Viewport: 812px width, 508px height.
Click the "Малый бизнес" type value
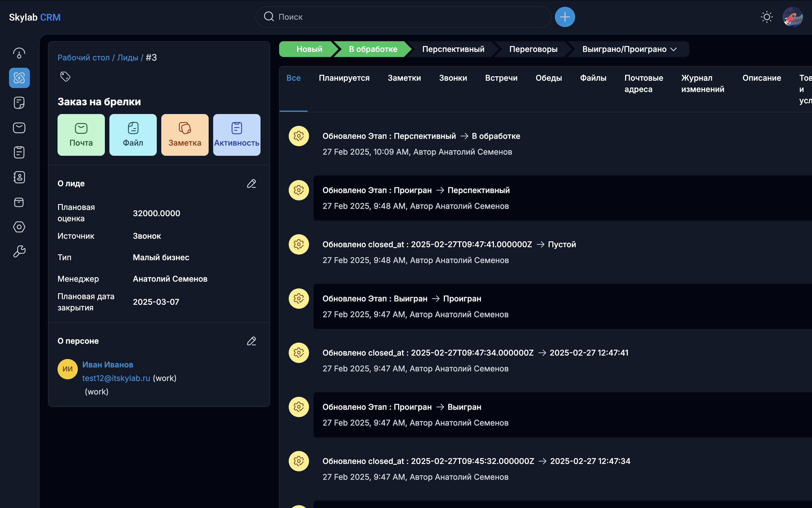click(x=161, y=257)
